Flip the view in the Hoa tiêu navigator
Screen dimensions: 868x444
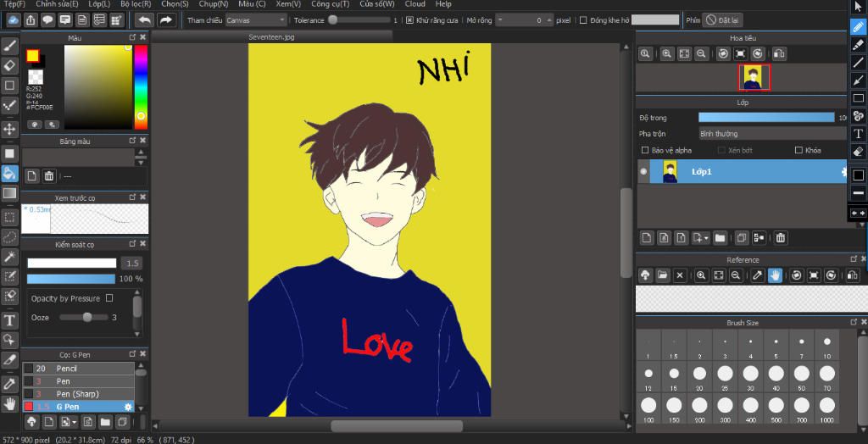click(779, 53)
